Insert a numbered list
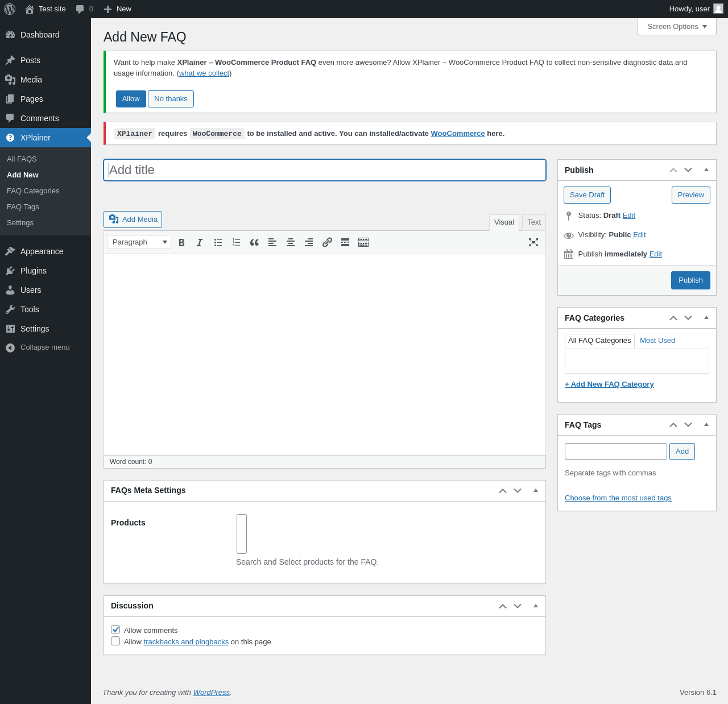This screenshot has height=704, width=728. (236, 242)
